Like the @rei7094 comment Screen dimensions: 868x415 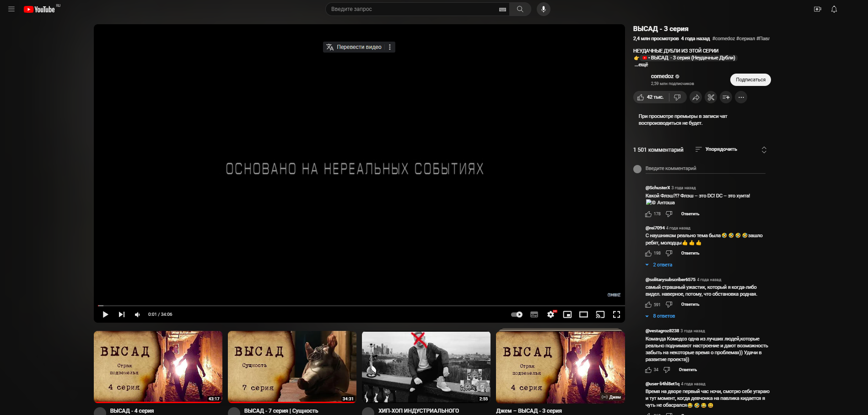pos(648,253)
